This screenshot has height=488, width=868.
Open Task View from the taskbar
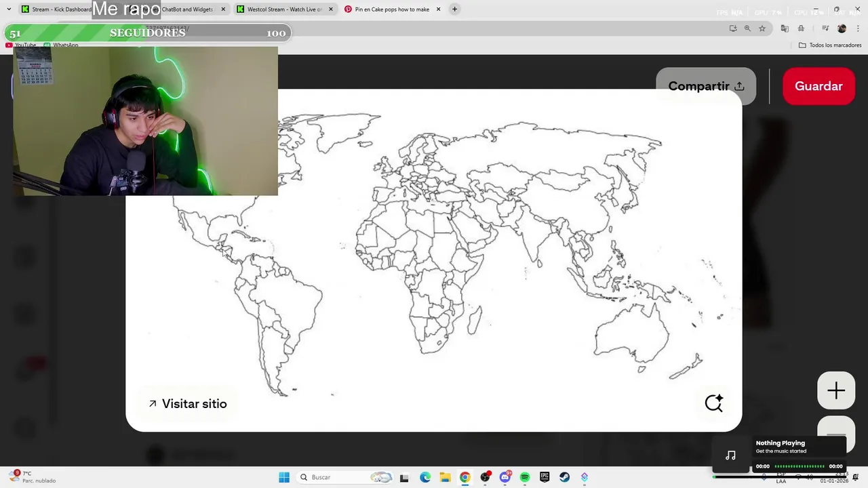coord(404,477)
